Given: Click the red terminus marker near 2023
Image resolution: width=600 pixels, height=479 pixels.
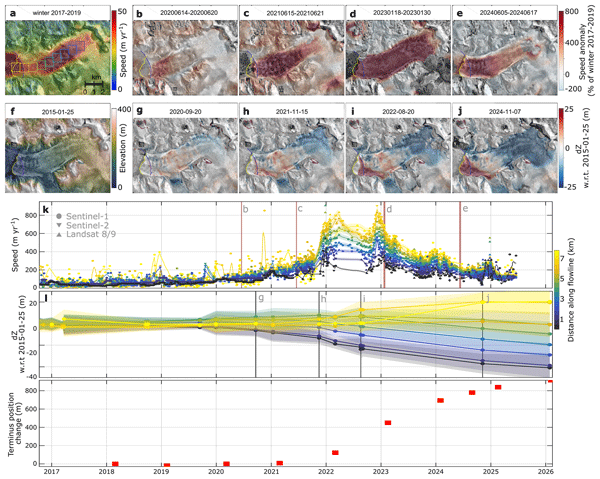Looking at the screenshot, I should 388,423.
